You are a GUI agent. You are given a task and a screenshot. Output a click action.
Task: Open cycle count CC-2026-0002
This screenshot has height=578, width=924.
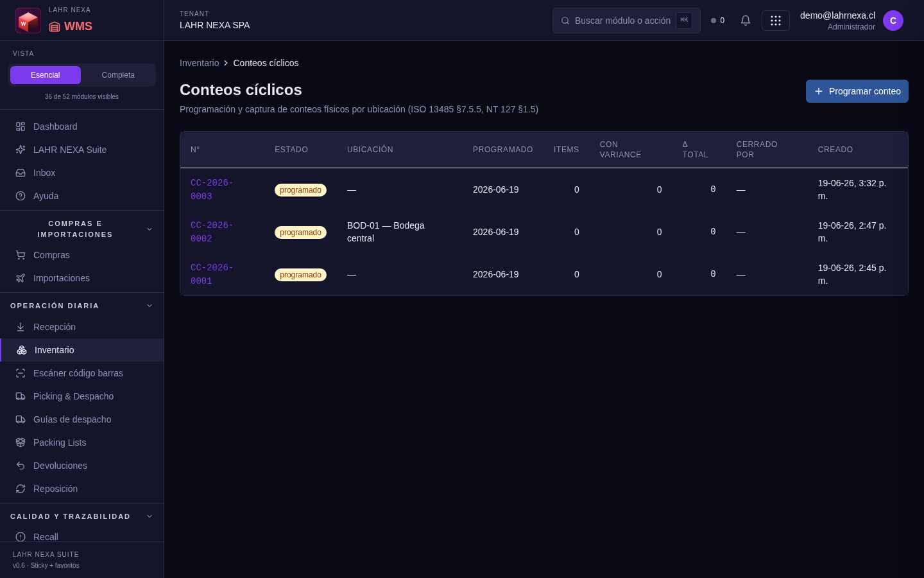pyautogui.click(x=212, y=232)
